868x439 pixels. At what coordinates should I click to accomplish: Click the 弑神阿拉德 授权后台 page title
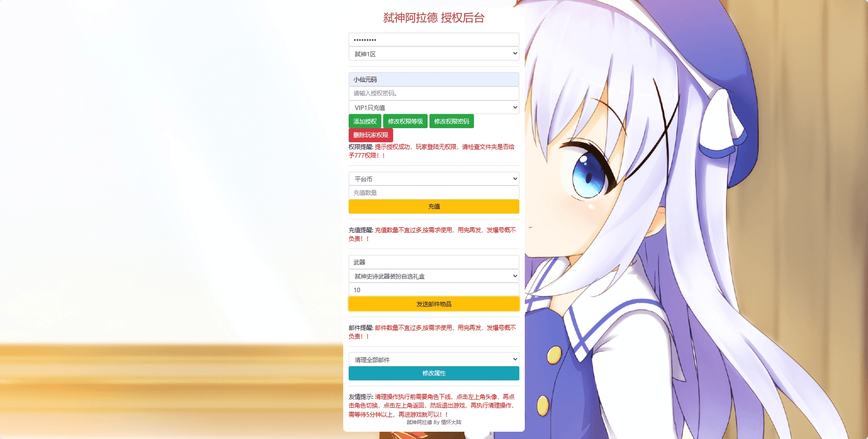pyautogui.click(x=434, y=18)
